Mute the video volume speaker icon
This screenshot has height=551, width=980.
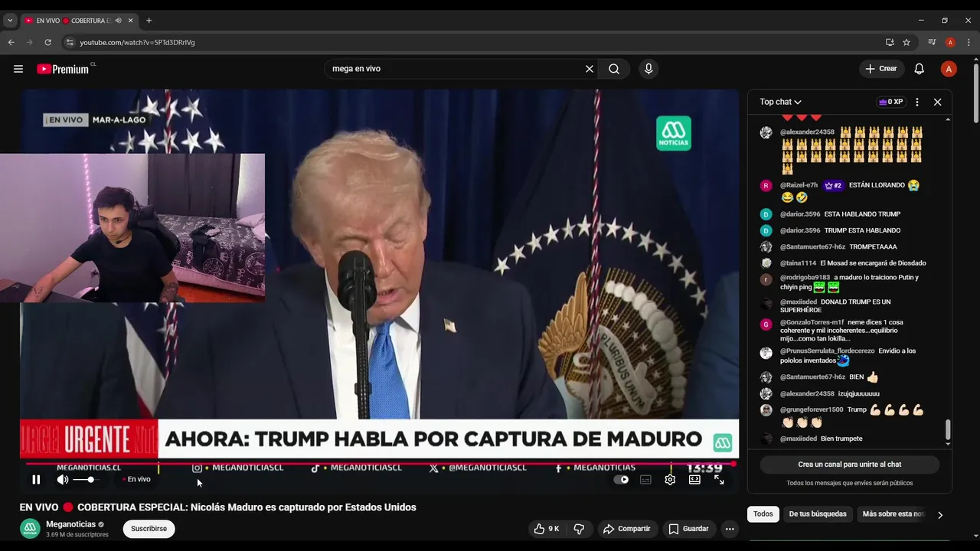pyautogui.click(x=63, y=480)
